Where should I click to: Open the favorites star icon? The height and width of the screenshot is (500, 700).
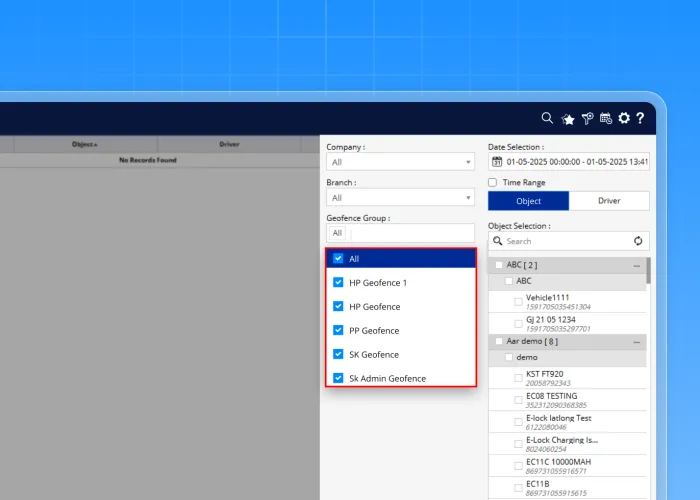568,118
